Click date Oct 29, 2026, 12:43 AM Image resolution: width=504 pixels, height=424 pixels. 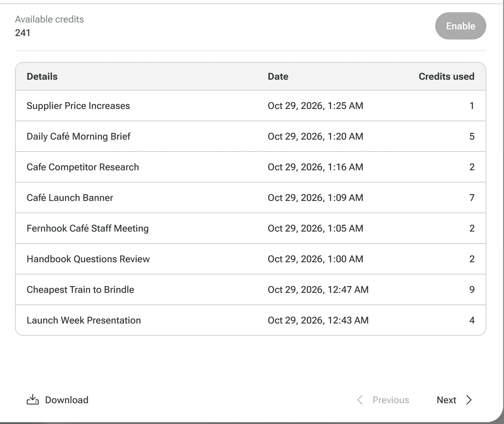pyautogui.click(x=318, y=320)
